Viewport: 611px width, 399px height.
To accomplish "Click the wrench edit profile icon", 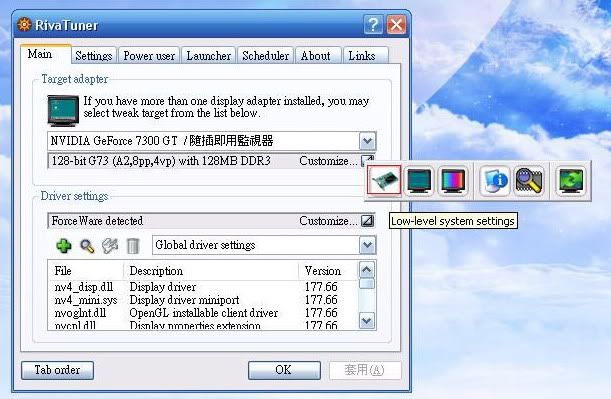I will (110, 246).
